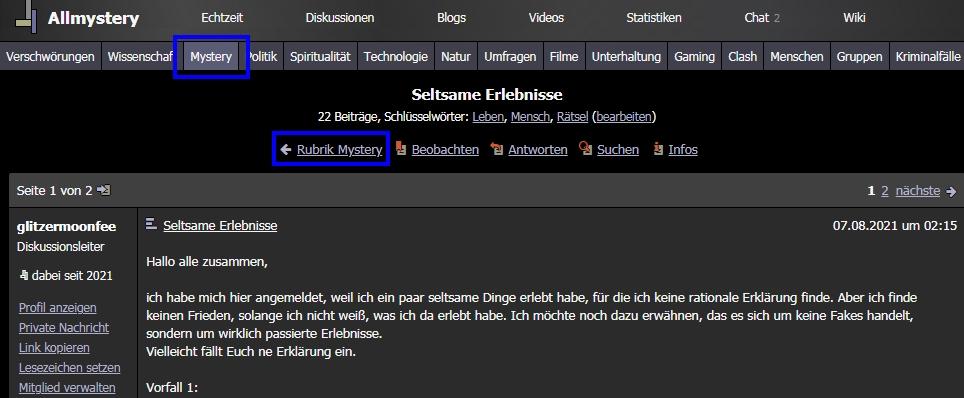Open Diskussionen in the top navigation
Viewport: 964px width, 398px height.
[x=339, y=18]
